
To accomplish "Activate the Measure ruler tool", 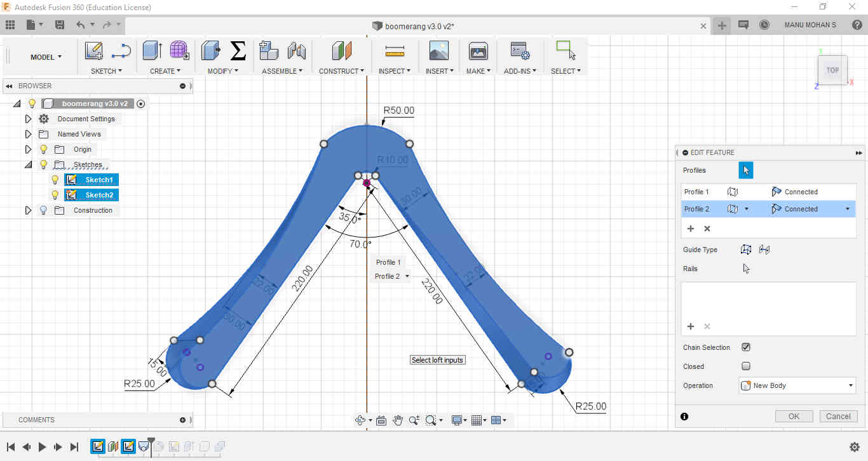I will click(395, 51).
